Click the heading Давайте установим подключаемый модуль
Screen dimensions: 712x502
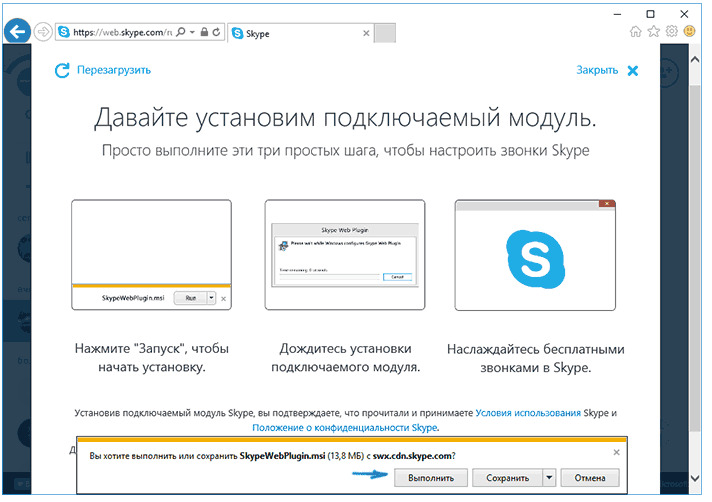coord(345,118)
